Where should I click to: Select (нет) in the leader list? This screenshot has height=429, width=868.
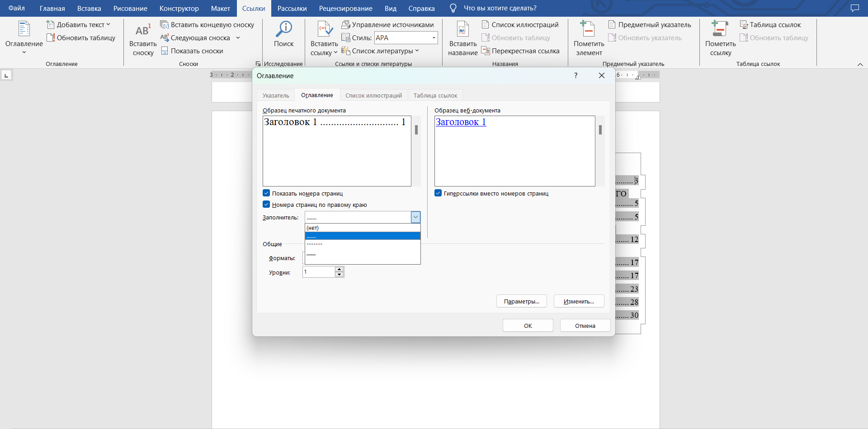363,228
